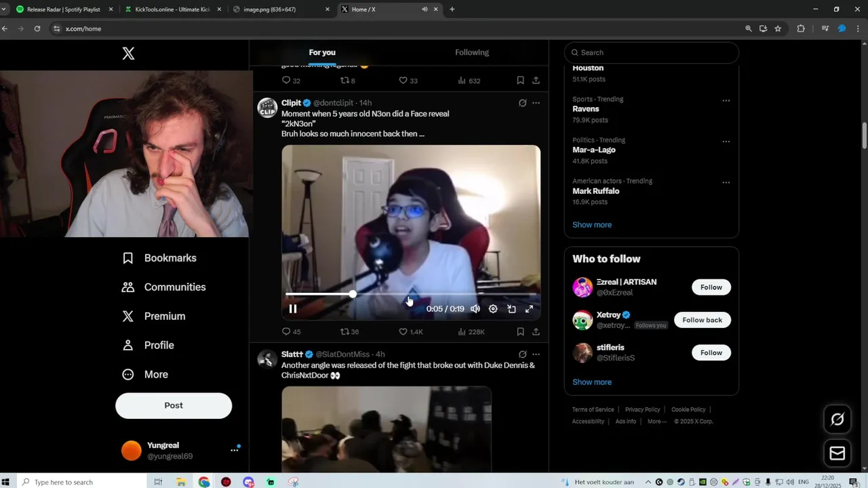Viewport: 868px width, 488px height.
Task: Like the post with 33 likes
Action: tap(403, 81)
